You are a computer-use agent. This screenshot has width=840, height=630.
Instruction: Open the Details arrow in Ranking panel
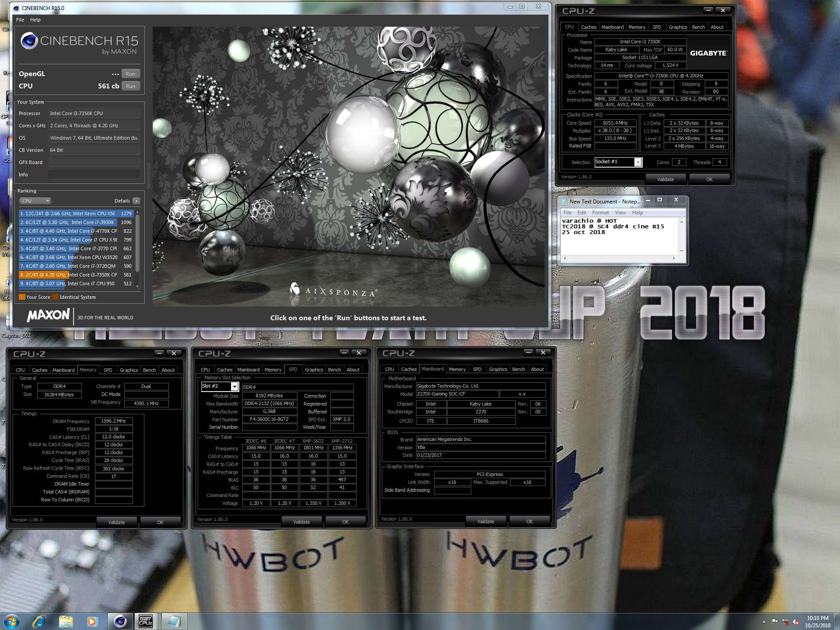tap(136, 201)
